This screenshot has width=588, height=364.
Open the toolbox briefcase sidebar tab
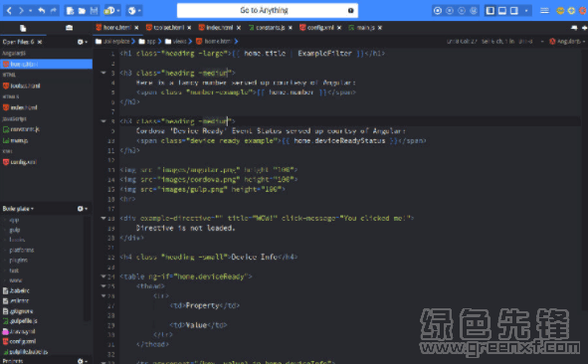[70, 28]
